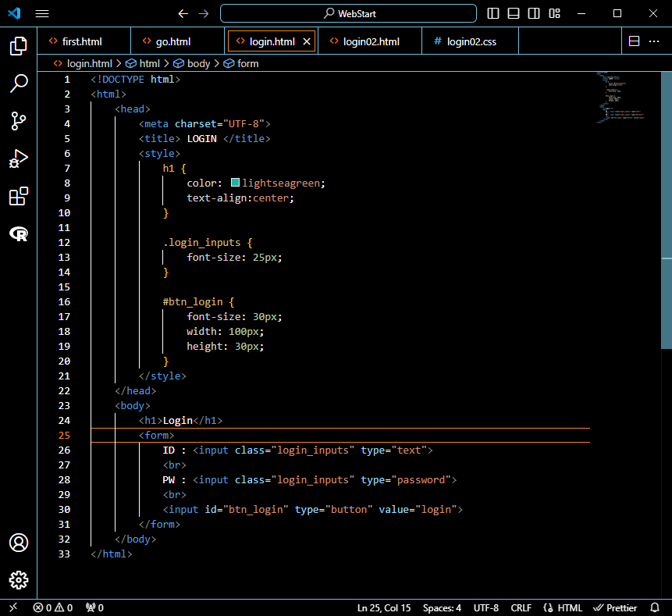Viewport: 672px width, 616px height.
Task: Click the #btn_login selector line
Action: 198,301
